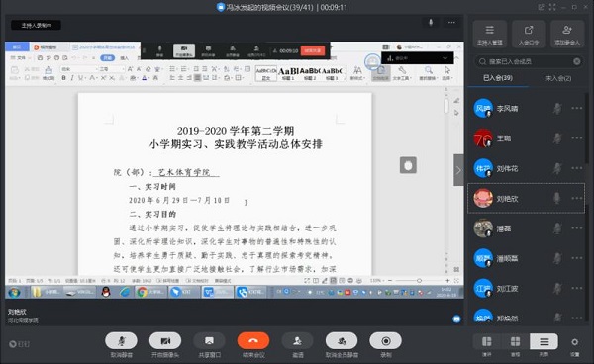Open more options for 刘江波
This screenshot has height=364, width=594.
577,288
